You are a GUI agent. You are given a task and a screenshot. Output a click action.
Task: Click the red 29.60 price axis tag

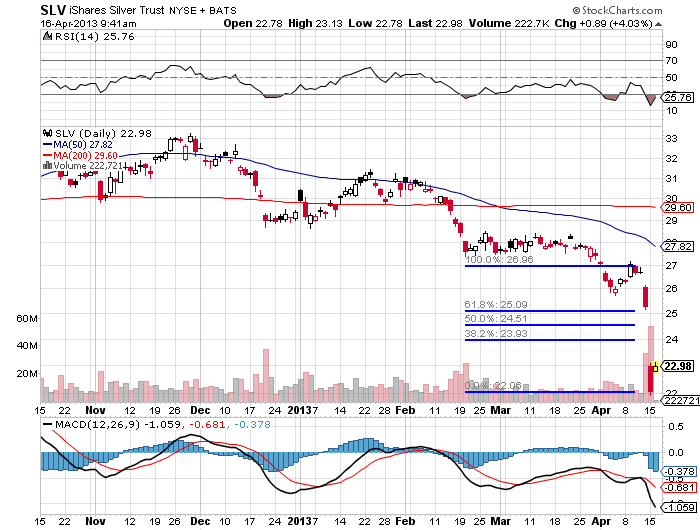click(x=679, y=207)
